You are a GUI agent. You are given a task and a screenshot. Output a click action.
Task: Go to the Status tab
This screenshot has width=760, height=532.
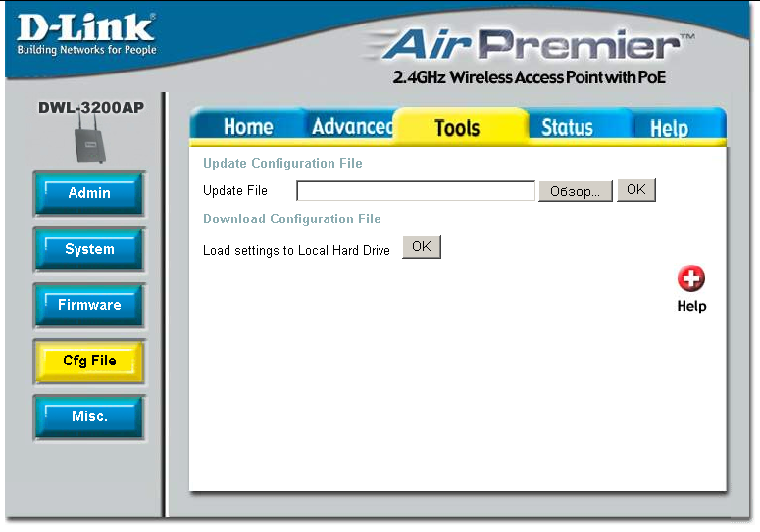[x=567, y=127]
